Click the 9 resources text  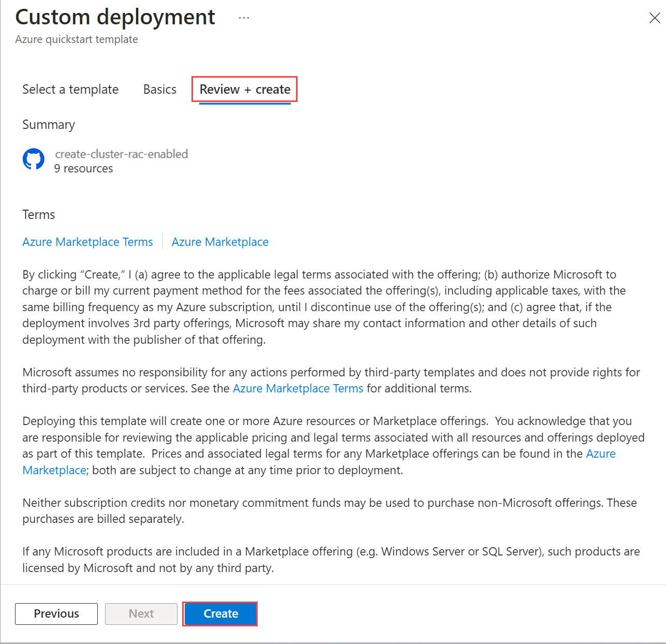[83, 169]
